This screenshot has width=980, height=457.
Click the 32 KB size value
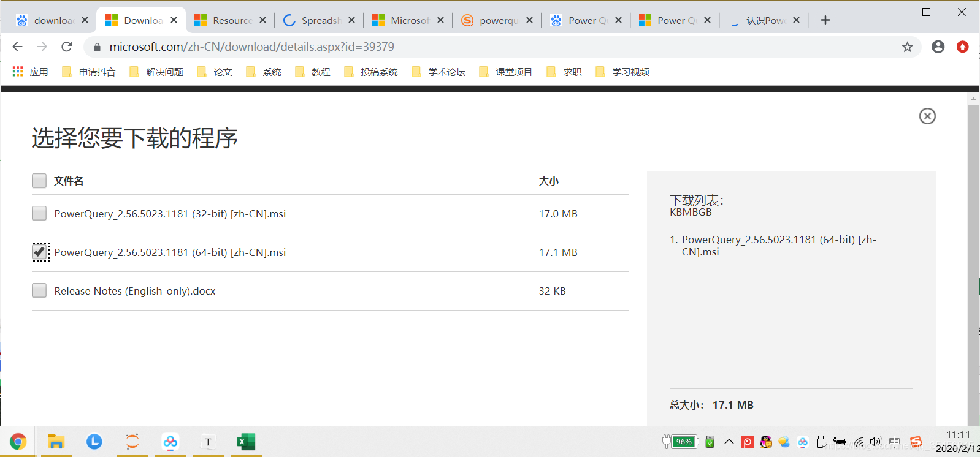coord(552,291)
